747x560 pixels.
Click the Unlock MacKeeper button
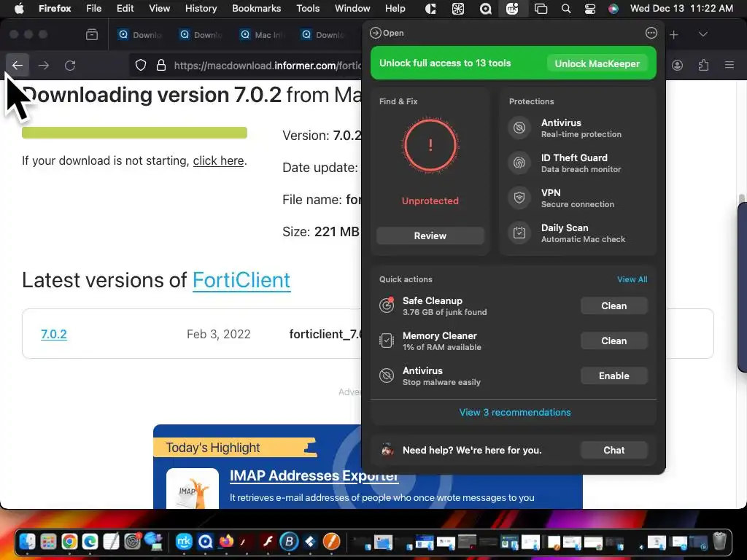tap(597, 63)
